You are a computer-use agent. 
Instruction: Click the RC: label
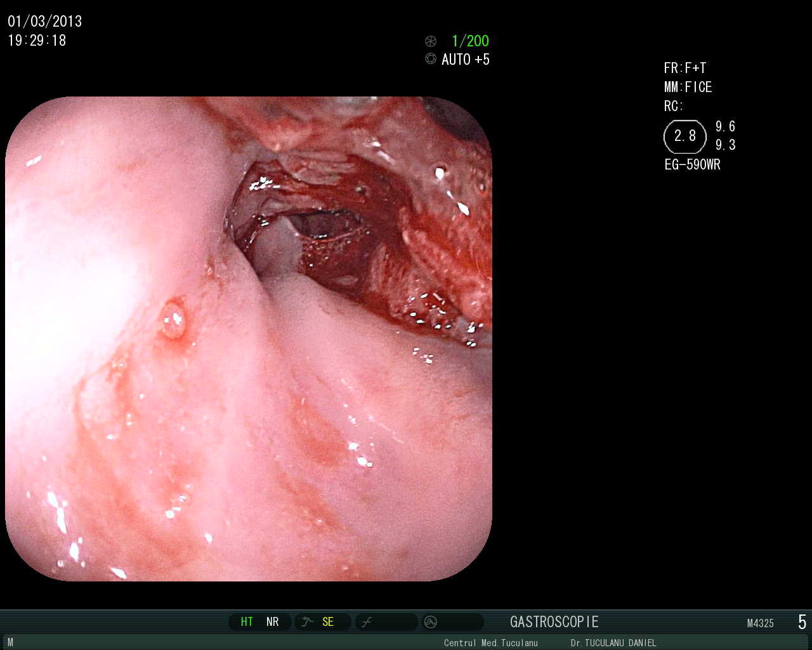[x=674, y=106]
